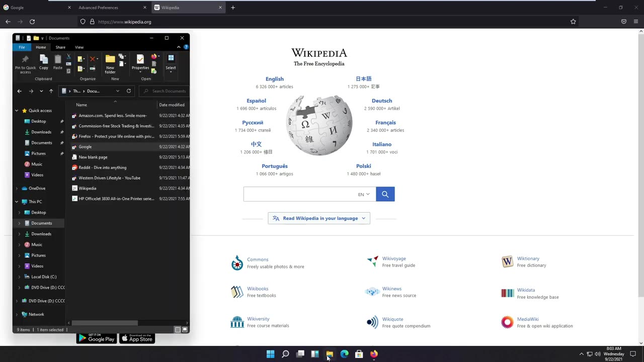Open Pictures under This PC
This screenshot has height=362, width=644.
pyautogui.click(x=38, y=255)
